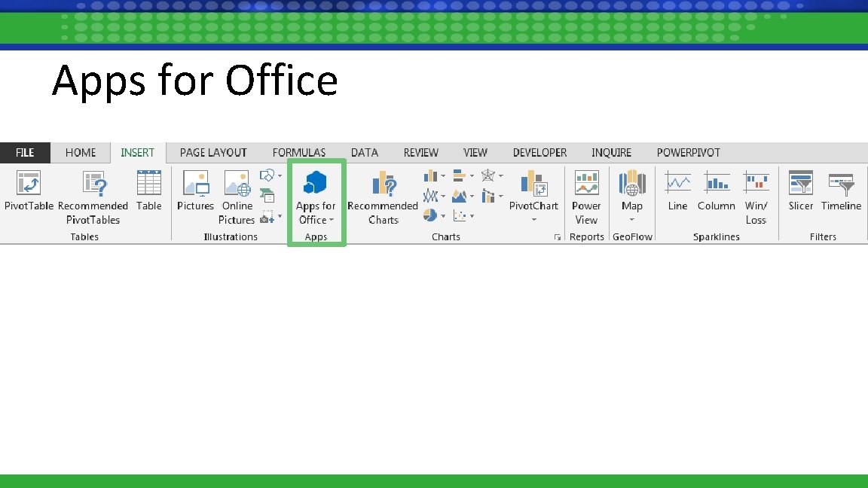The width and height of the screenshot is (868, 488).
Task: Open the Column chart dropdown arrow
Action: (443, 176)
